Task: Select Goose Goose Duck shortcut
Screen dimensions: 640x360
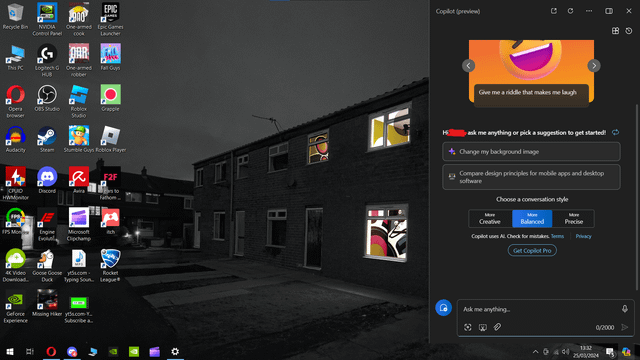Action: click(47, 265)
